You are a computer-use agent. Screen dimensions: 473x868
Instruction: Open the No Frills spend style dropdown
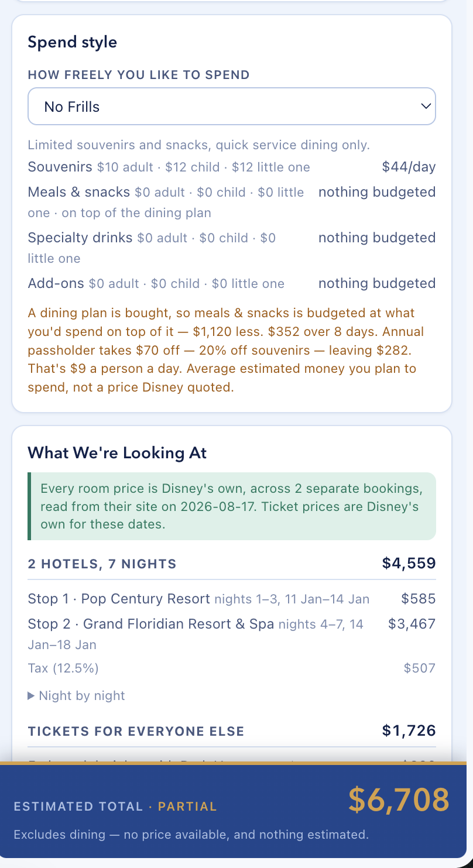232,107
